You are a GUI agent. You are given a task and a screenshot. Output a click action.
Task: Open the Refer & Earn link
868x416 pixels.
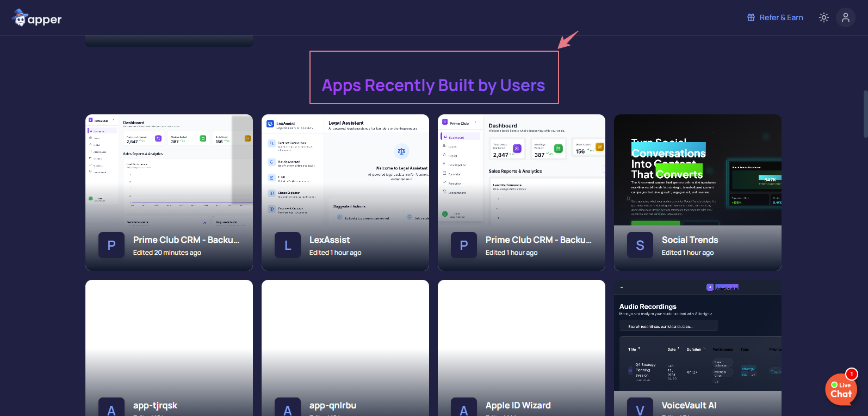point(781,17)
